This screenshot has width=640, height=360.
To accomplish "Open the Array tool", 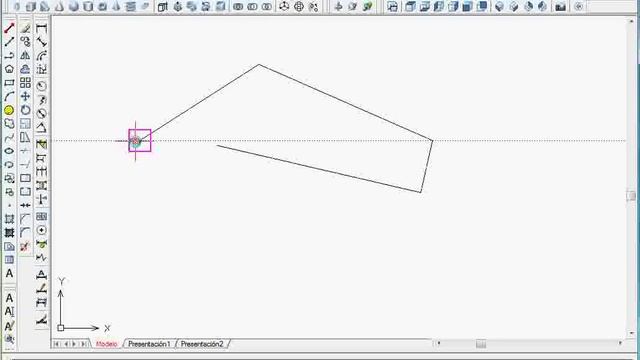I will pyautogui.click(x=25, y=83).
